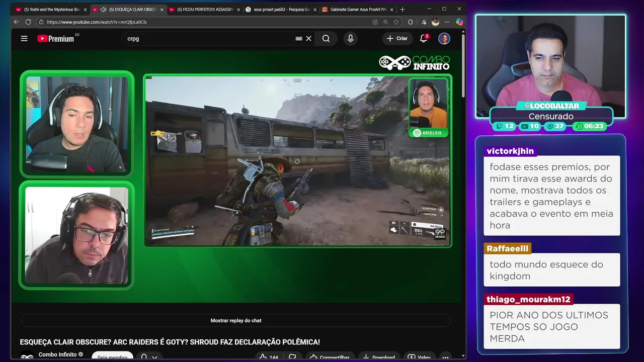Start voice search with the microphone icon
644x362 pixels.
pyautogui.click(x=351, y=39)
